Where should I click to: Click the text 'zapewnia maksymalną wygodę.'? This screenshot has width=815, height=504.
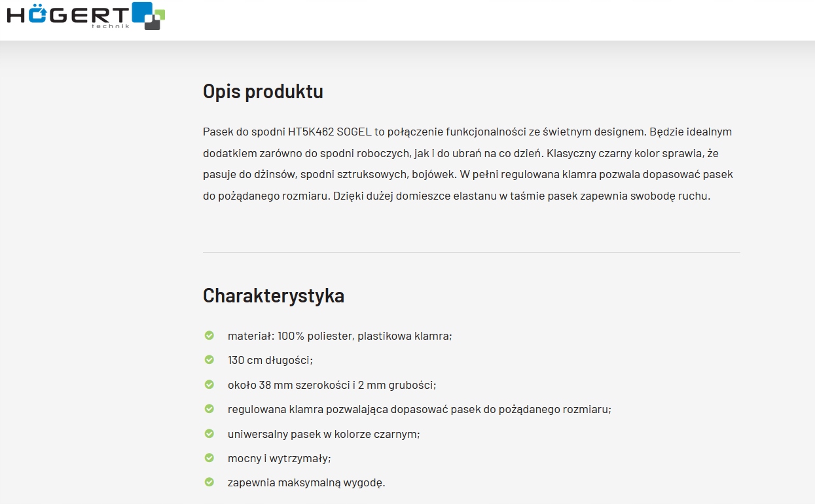point(307,483)
